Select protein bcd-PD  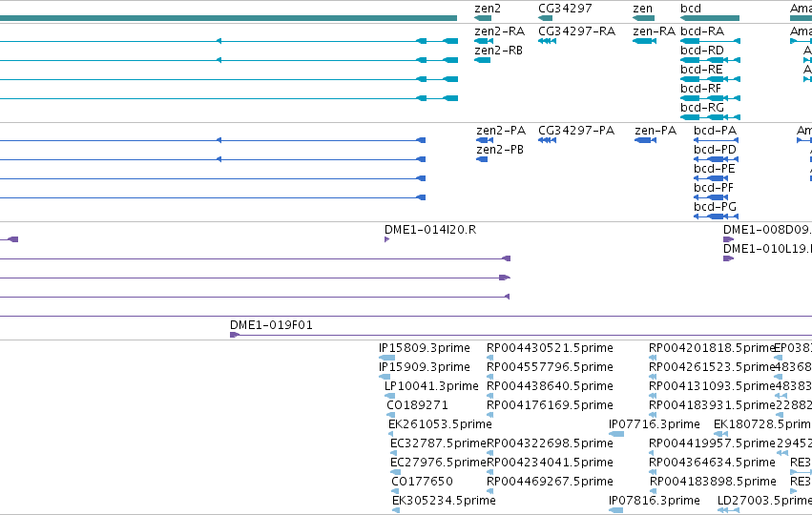716,150
